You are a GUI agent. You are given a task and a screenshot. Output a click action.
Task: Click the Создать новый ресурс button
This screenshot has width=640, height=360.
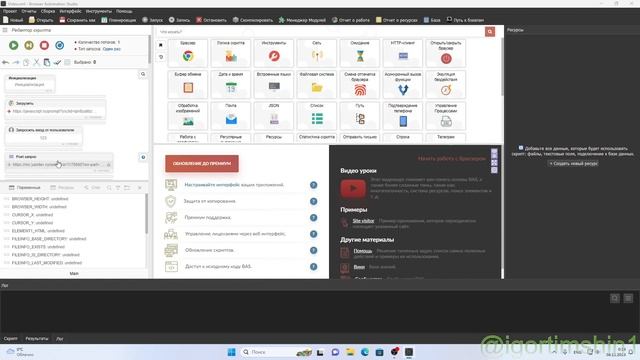click(x=573, y=163)
